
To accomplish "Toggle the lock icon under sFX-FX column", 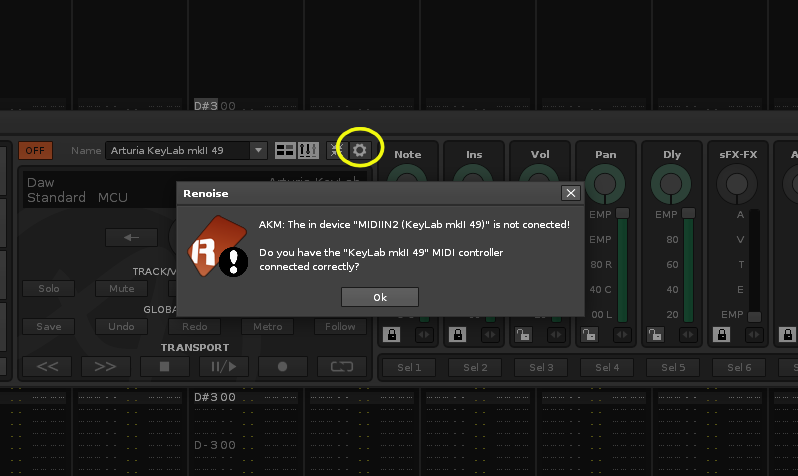I will pyautogui.click(x=721, y=334).
